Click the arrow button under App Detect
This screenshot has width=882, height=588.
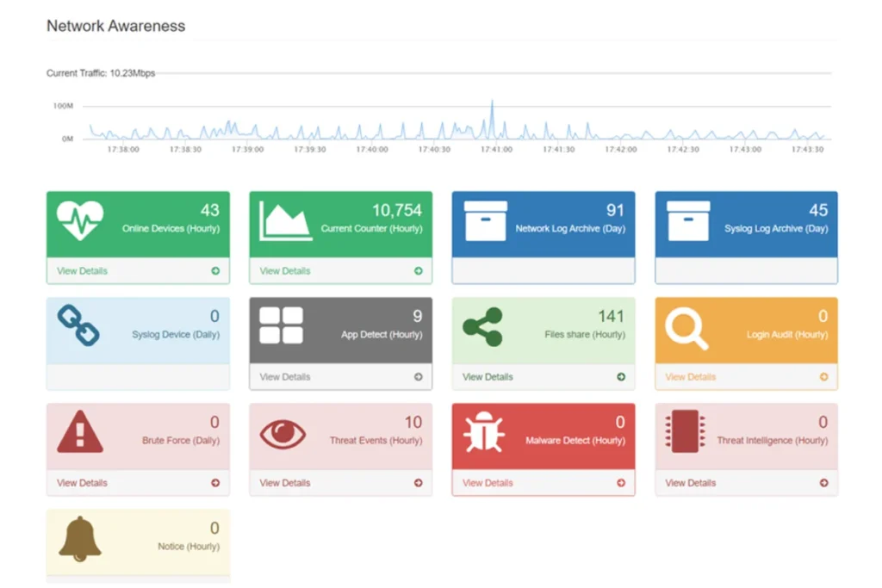click(419, 377)
